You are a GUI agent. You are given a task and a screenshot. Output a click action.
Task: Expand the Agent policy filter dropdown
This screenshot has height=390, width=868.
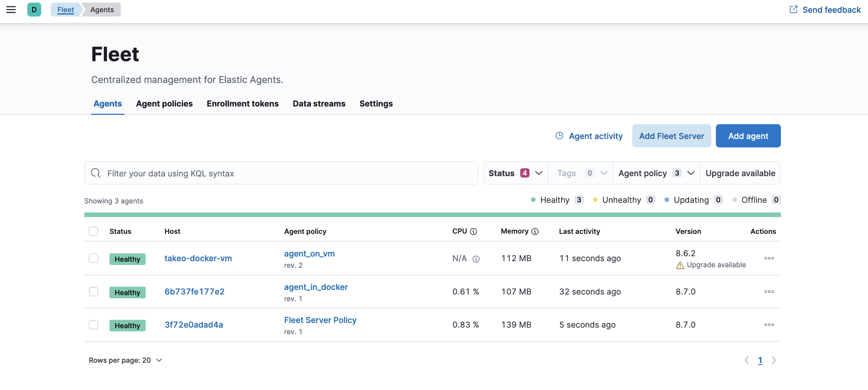(x=656, y=173)
